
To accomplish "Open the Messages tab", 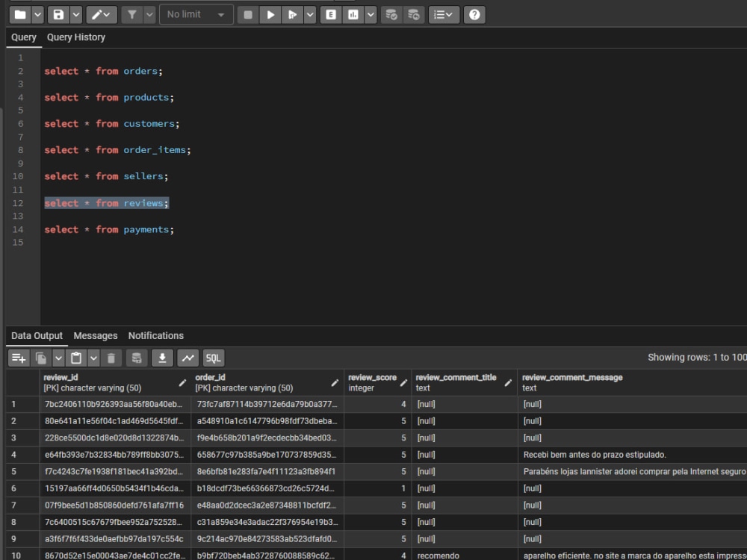I will tap(96, 336).
